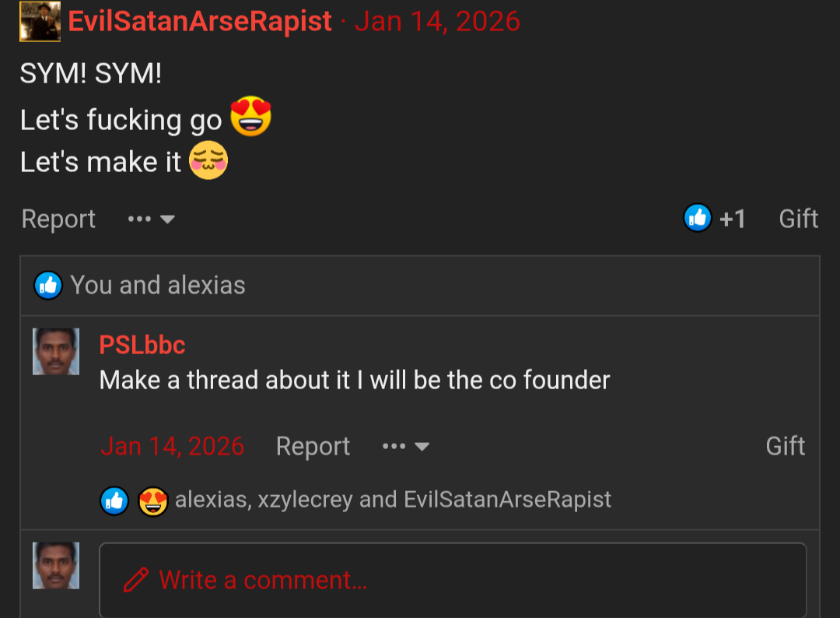Send a Gift for PSLbbc's reply

[786, 446]
